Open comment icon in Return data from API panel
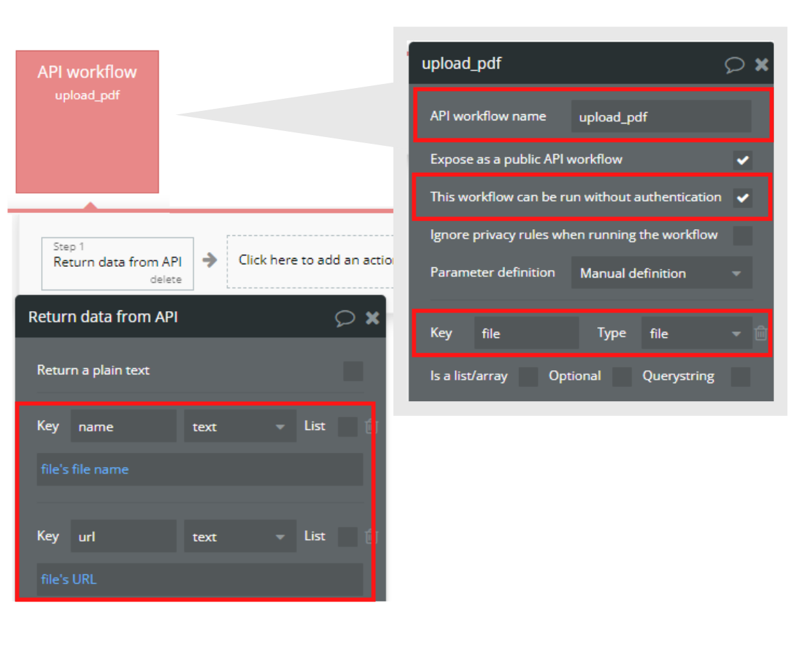Screen dimensions: 807x672 tap(345, 318)
